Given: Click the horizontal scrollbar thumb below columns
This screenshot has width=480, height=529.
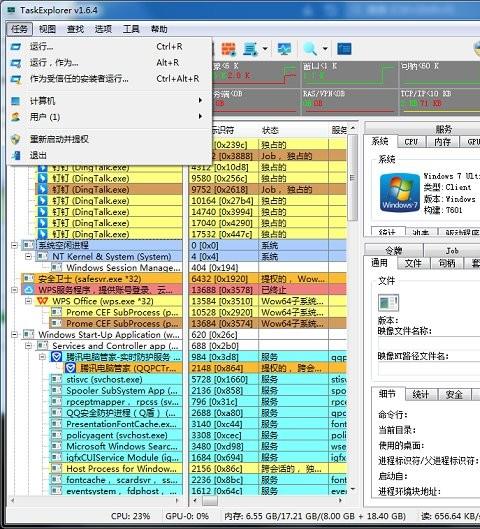Looking at the screenshot, I should [x=209, y=501].
